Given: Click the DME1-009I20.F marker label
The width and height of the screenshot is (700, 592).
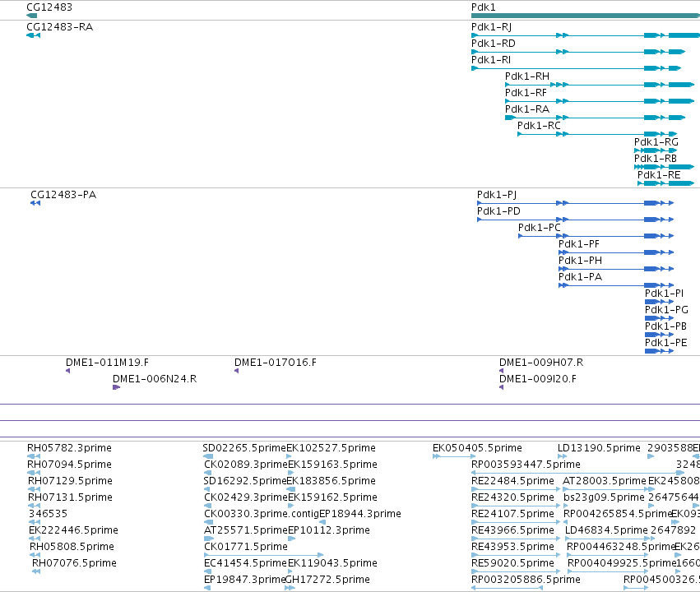Looking at the screenshot, I should pos(537,379).
